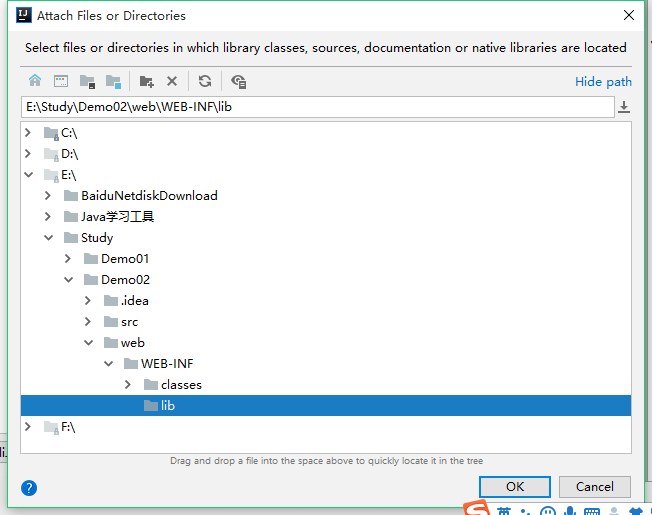
Task: Select the Demo01 folder
Action: pos(326,259)
